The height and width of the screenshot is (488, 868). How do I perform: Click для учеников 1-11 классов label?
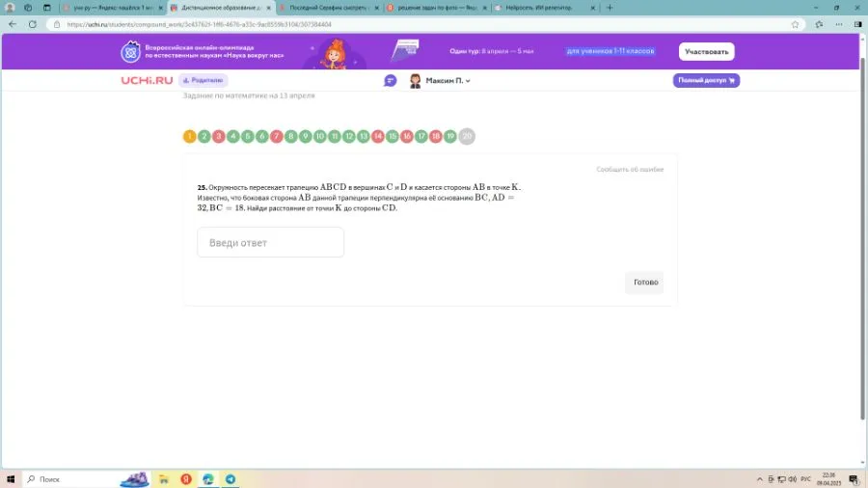(610, 51)
